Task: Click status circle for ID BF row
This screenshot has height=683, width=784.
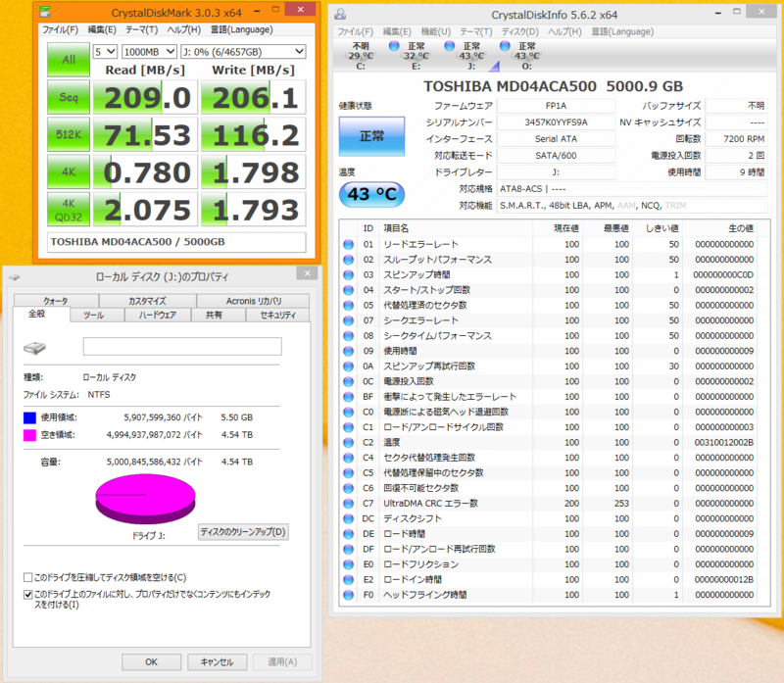Action: coord(349,397)
